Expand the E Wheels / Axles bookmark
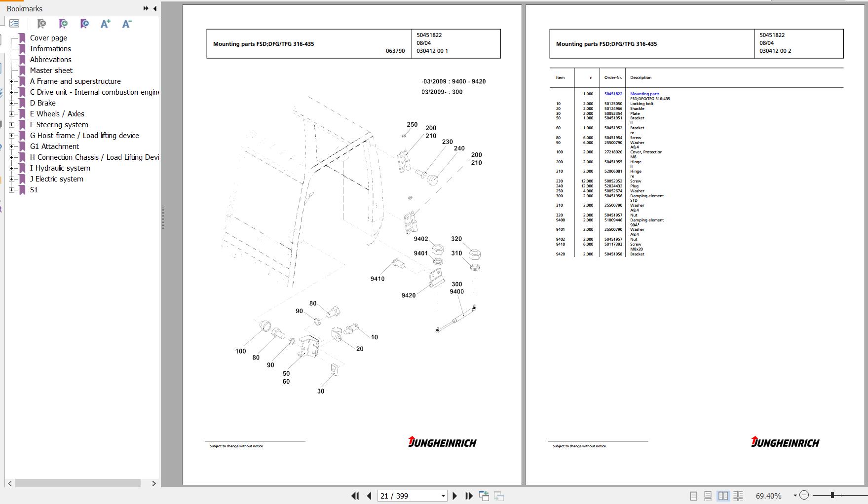 point(11,114)
